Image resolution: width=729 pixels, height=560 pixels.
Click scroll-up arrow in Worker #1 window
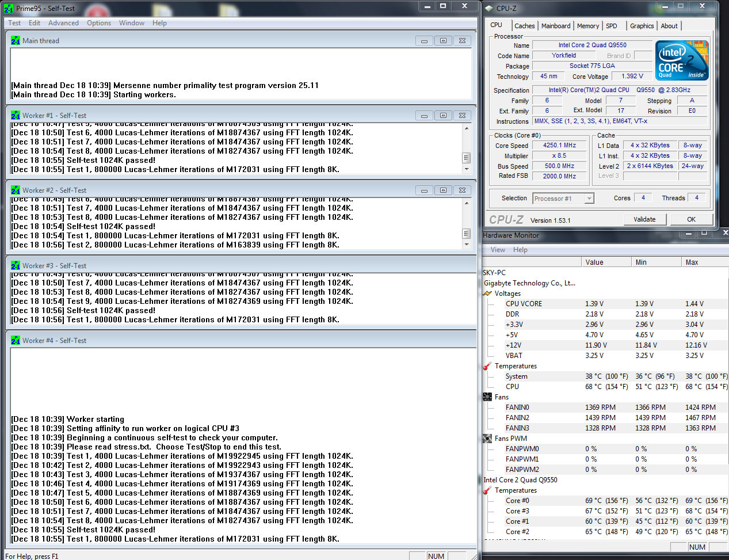(467, 128)
